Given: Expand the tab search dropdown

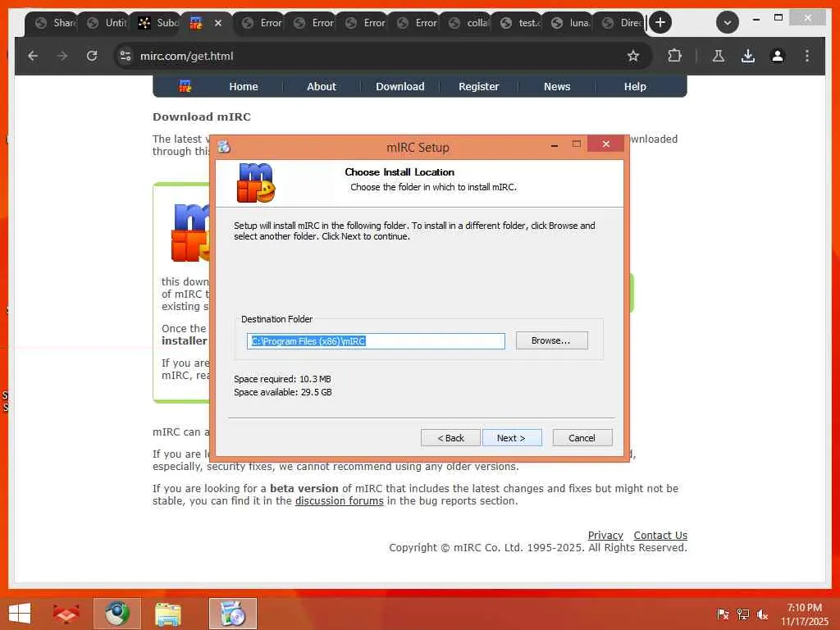Looking at the screenshot, I should click(x=728, y=22).
